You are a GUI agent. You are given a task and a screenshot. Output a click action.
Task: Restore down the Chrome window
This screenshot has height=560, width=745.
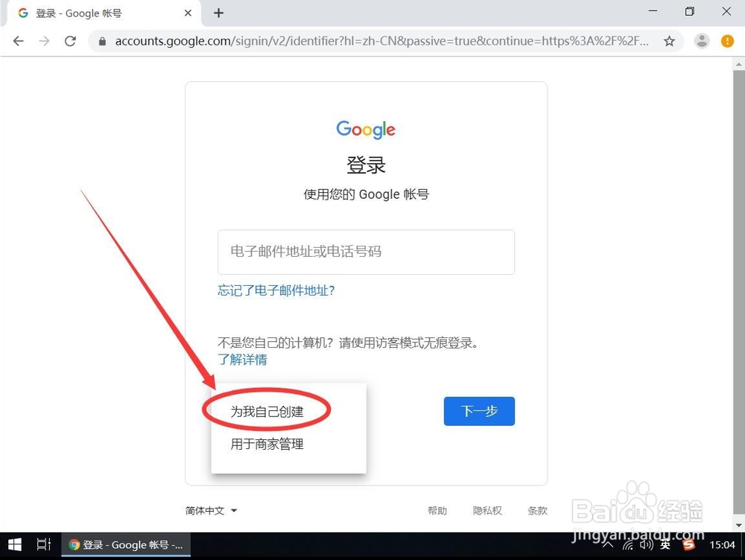pos(689,11)
